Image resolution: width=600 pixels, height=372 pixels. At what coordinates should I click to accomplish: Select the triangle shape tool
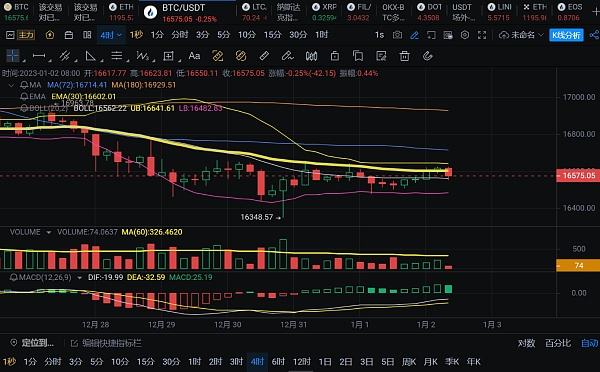point(91,56)
